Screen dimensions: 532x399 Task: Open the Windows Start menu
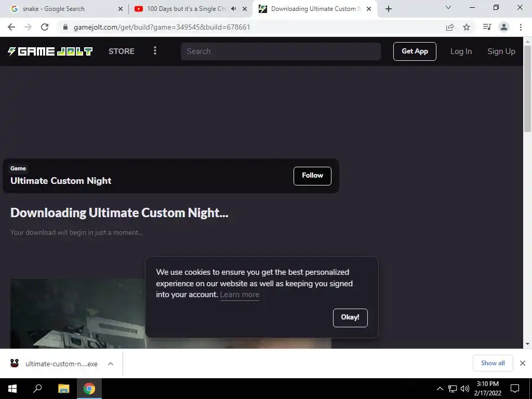pyautogui.click(x=12, y=389)
